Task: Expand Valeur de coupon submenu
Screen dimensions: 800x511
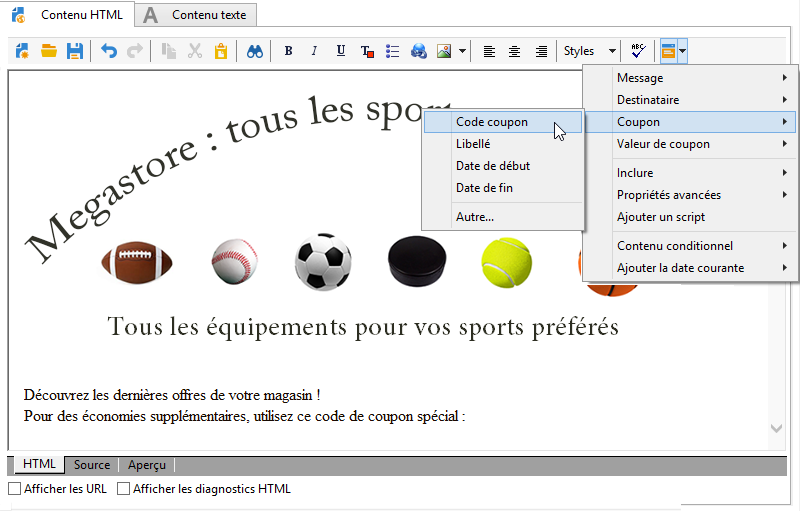Action: click(691, 144)
